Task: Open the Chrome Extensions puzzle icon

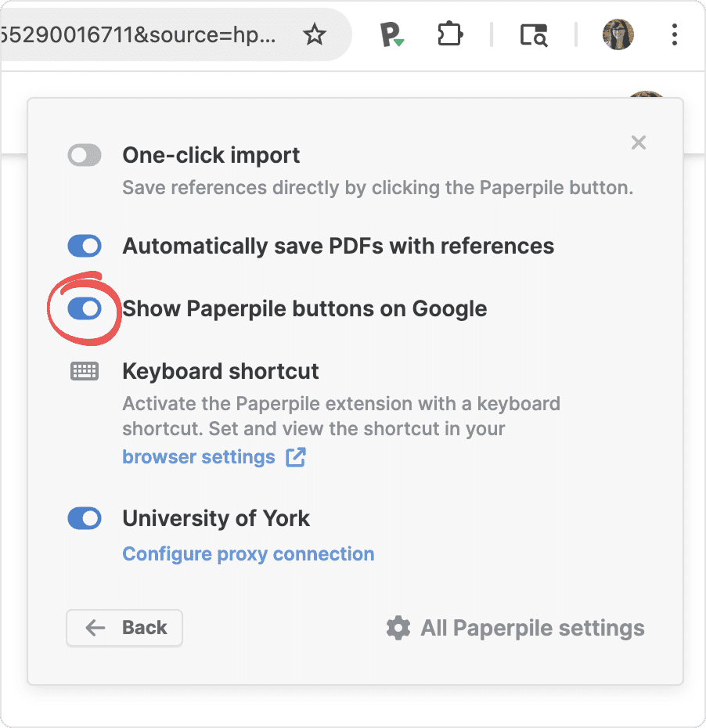Action: point(451,34)
